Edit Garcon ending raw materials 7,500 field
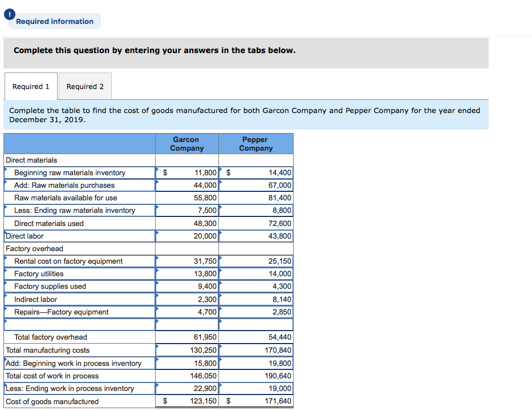 (x=187, y=210)
